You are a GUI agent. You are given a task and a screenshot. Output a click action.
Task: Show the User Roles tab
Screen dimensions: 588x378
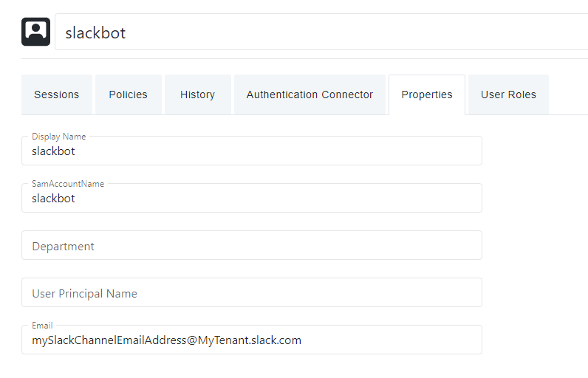pos(508,94)
